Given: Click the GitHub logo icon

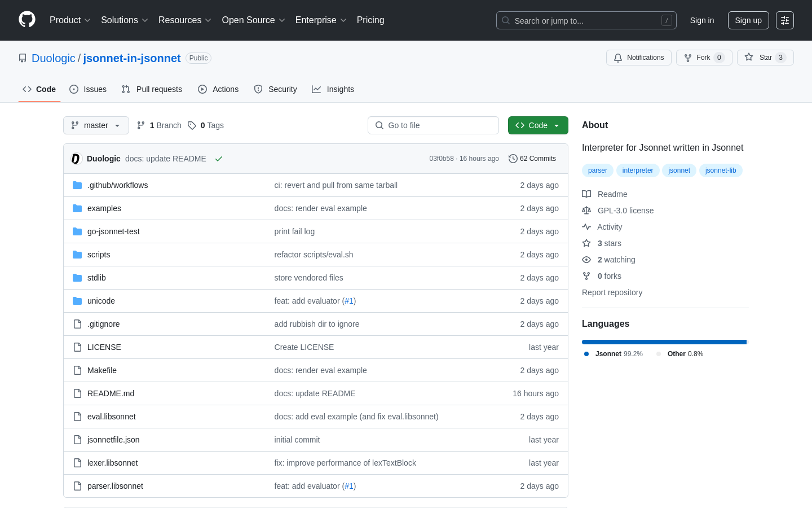Looking at the screenshot, I should tap(27, 20).
